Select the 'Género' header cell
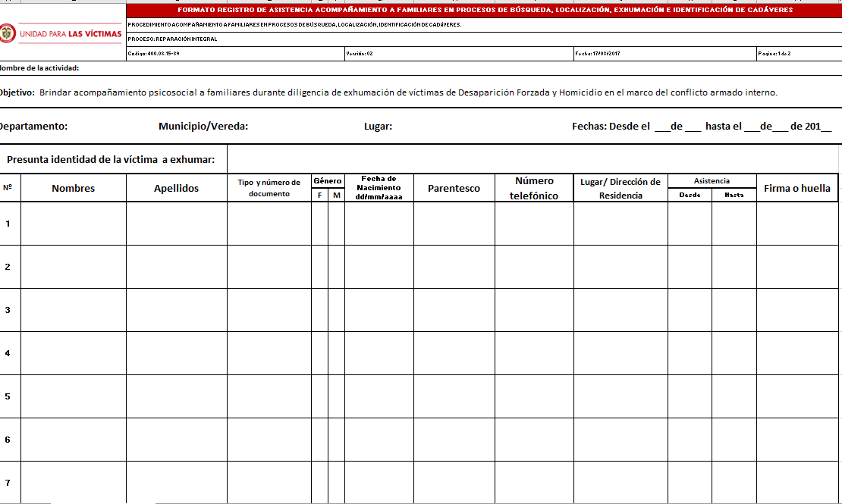 click(328, 181)
